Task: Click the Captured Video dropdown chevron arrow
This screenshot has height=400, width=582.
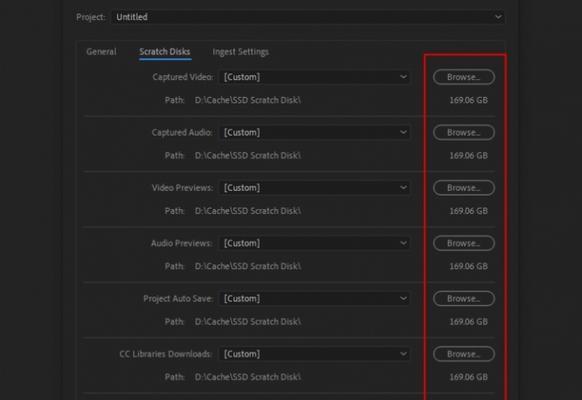Action: point(403,77)
